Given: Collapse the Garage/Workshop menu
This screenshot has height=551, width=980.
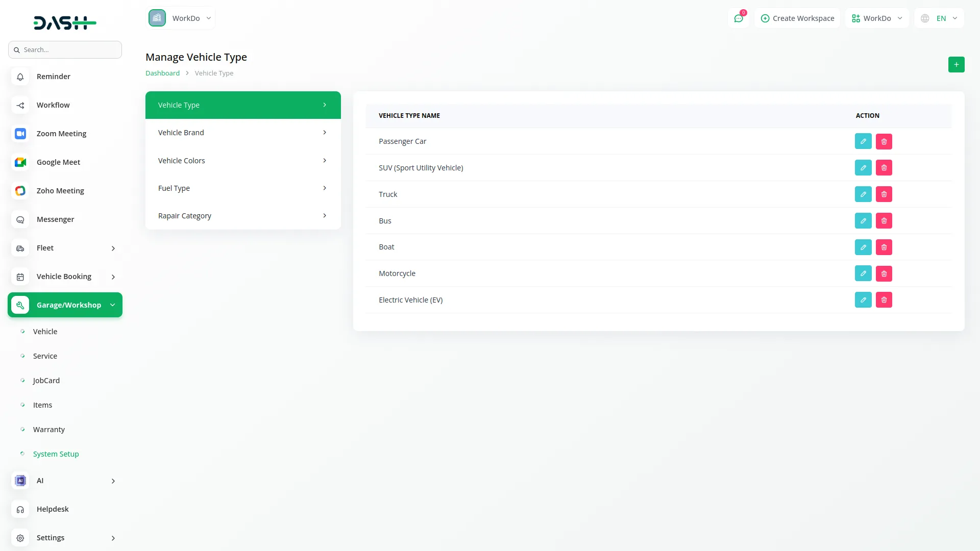Looking at the screenshot, I should [112, 305].
